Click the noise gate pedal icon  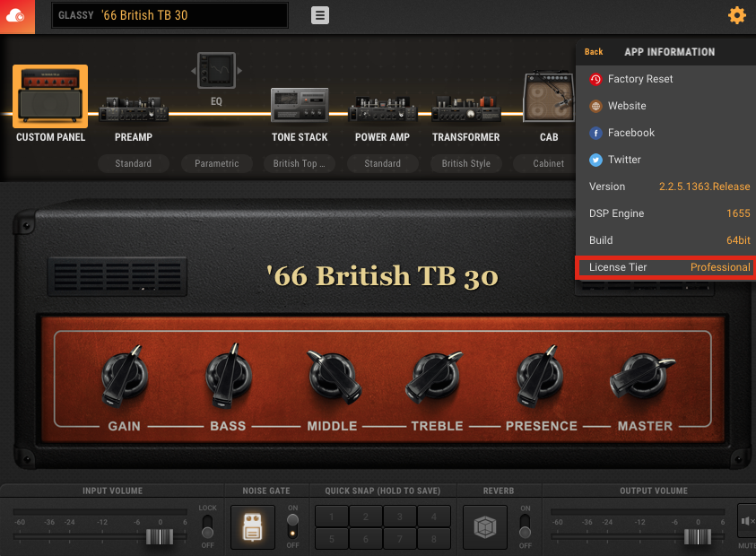coord(253,526)
